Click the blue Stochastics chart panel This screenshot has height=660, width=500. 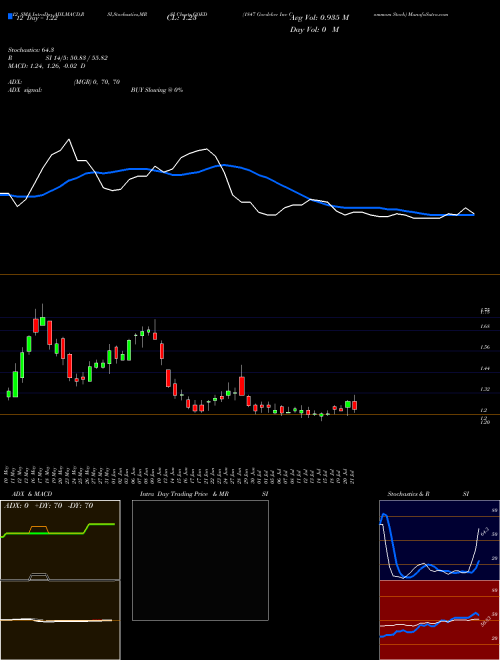(439, 540)
